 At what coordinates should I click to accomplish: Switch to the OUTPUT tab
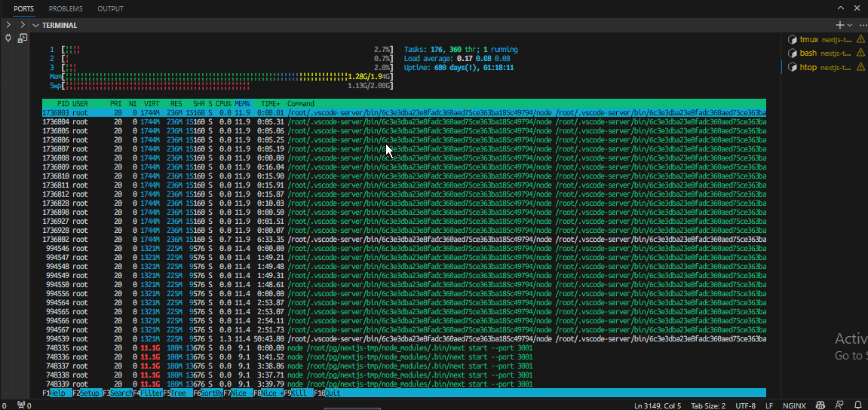110,9
